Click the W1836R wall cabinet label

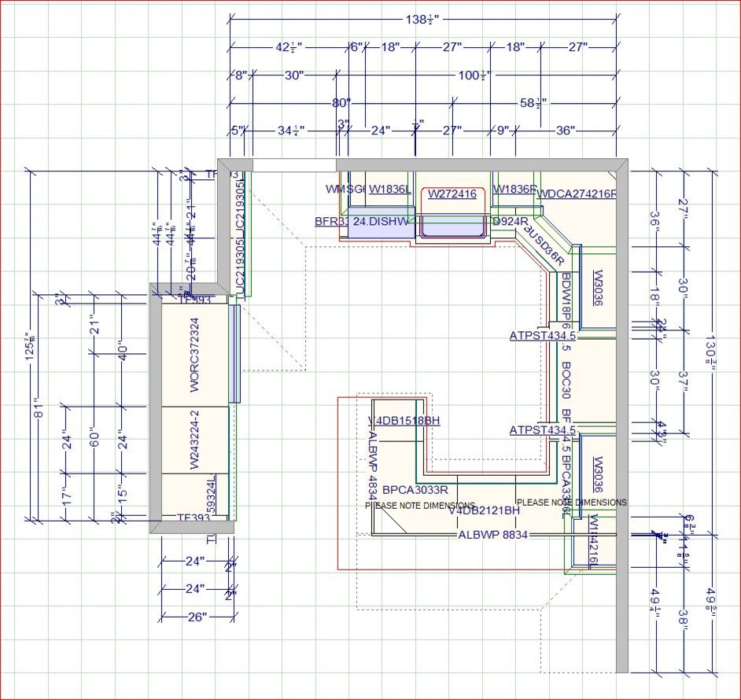(x=514, y=189)
